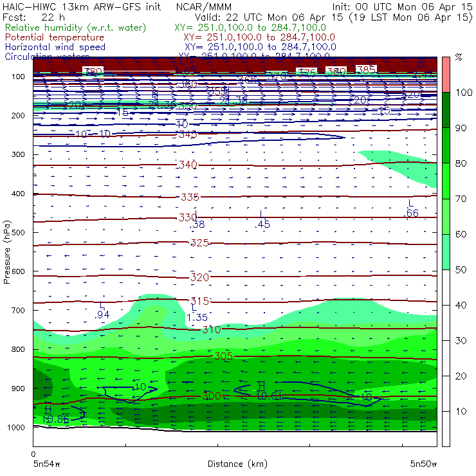The image size is (476, 476).
Task: Click the wind maximum label 'H 10.61'
Action: pyautogui.click(x=269, y=391)
